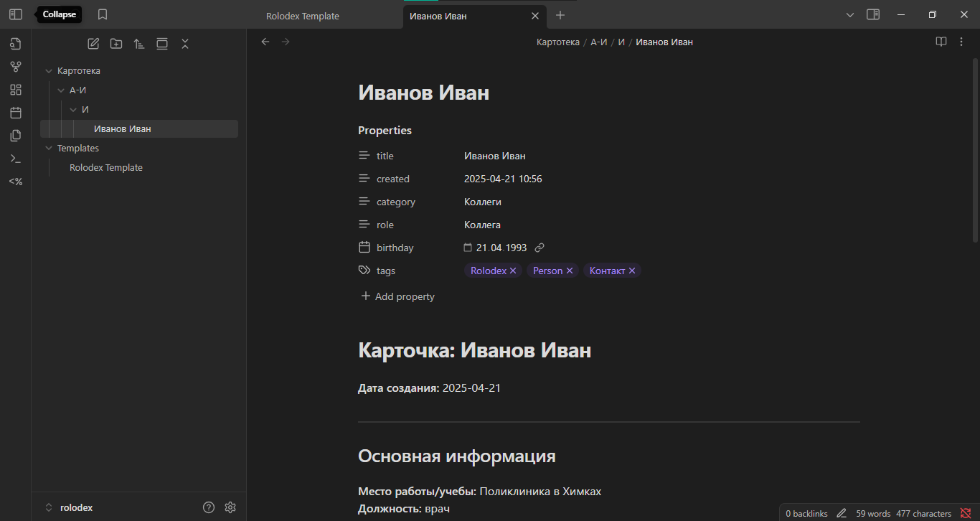Click the 59 words status bar counter
980x521 pixels.
[873, 514]
